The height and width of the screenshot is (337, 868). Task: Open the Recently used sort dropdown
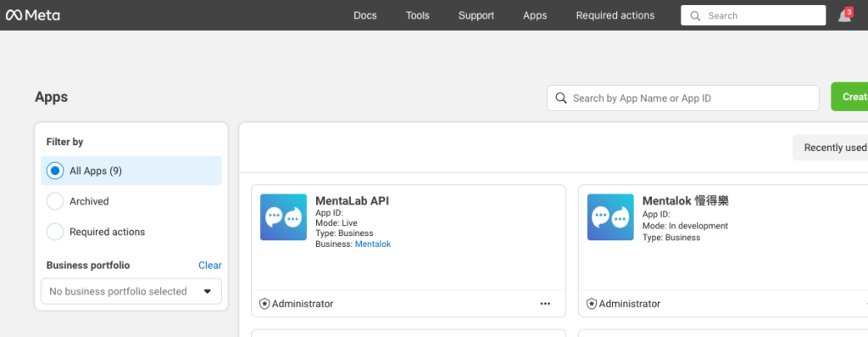(831, 148)
